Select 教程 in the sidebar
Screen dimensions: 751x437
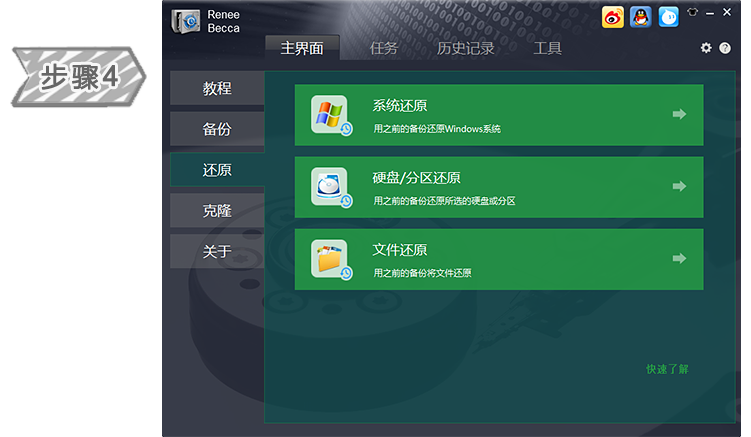tap(217, 88)
